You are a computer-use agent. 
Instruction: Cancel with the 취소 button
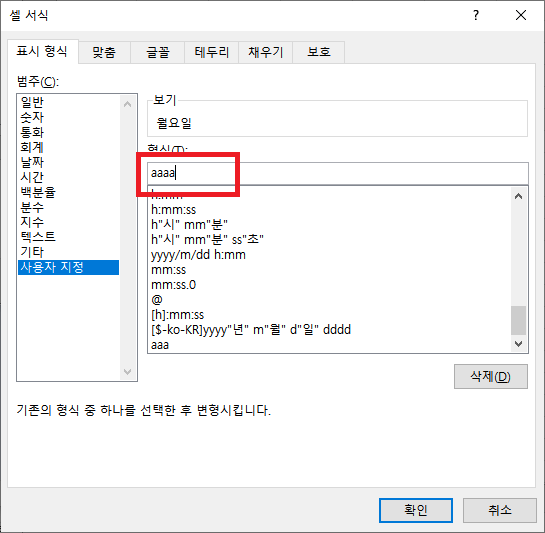point(499,510)
